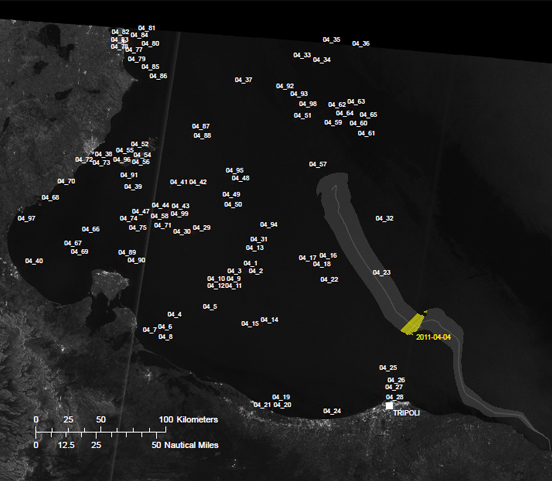Select label 04_57
Screen dimensions: 552x481
click(318, 164)
